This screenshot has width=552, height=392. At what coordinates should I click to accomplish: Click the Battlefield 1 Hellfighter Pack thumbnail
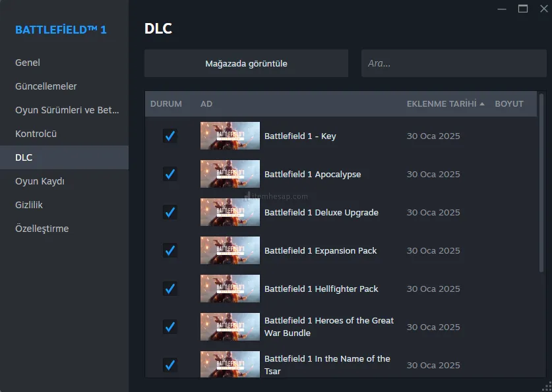pyautogui.click(x=230, y=289)
